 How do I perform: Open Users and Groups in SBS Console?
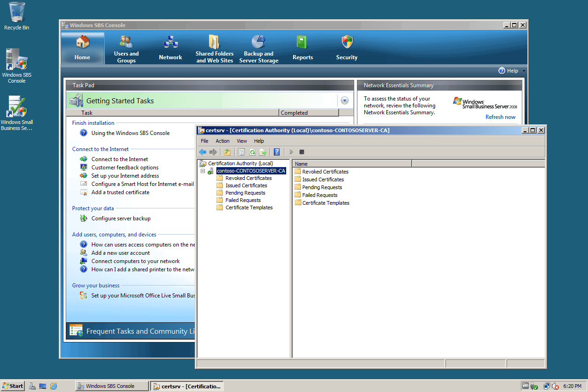[126, 49]
